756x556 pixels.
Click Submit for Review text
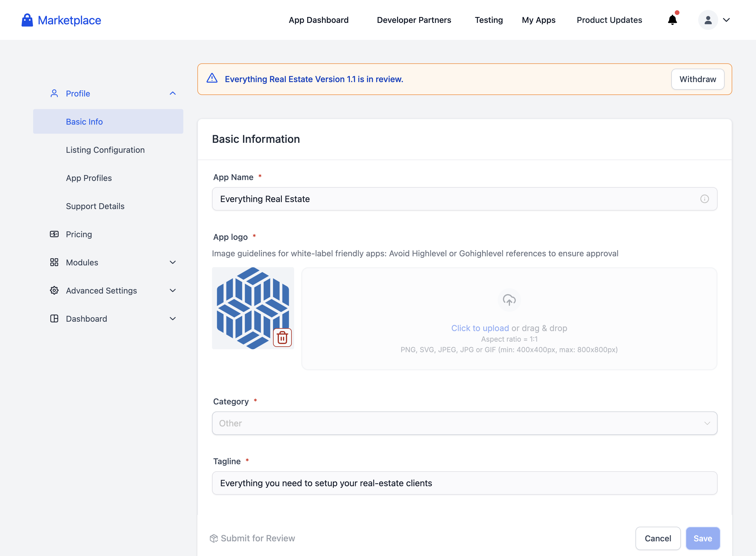(258, 538)
